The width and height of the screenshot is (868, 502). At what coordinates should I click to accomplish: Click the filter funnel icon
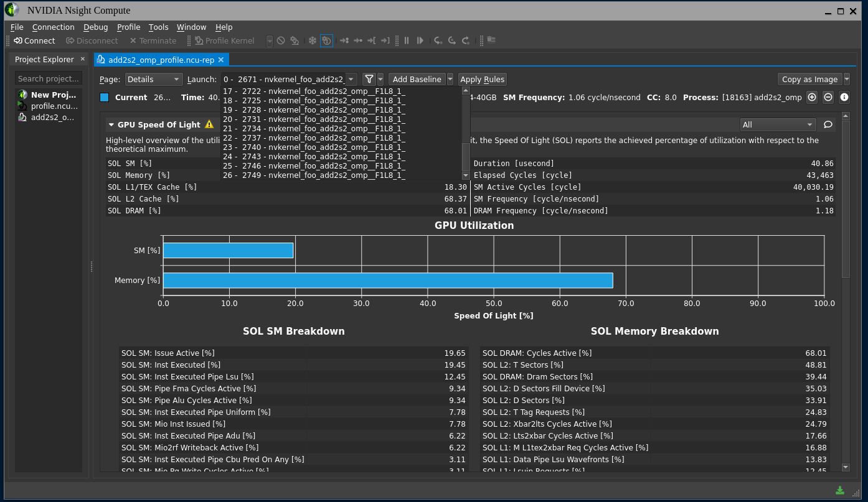coord(369,79)
